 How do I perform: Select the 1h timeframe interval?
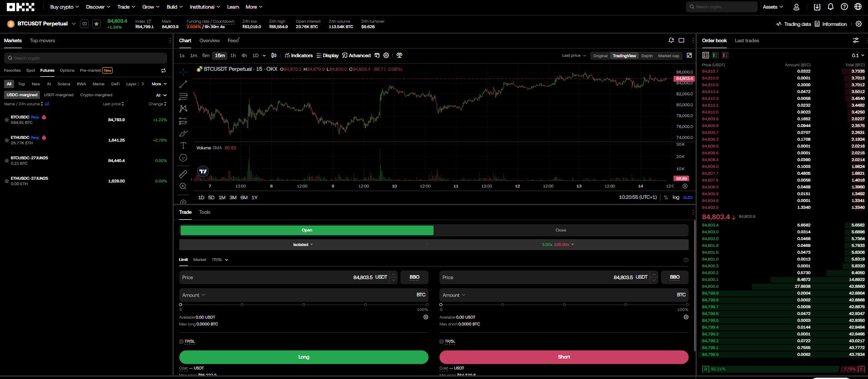pos(233,55)
